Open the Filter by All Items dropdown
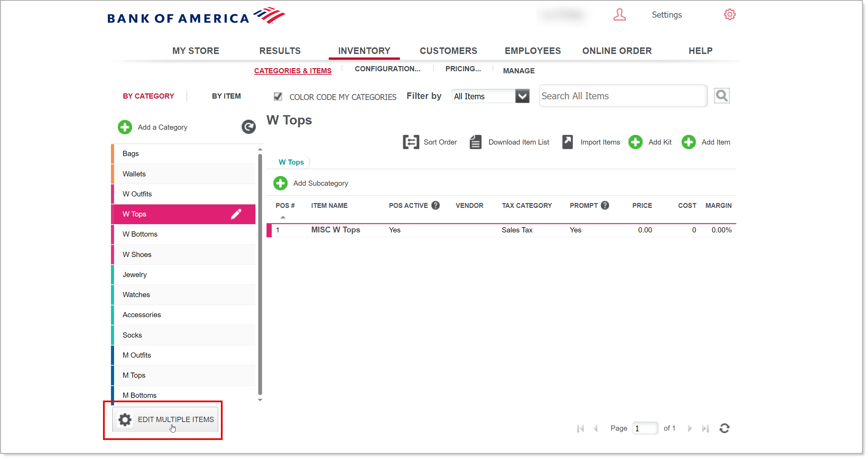The image size is (868, 459). (x=491, y=96)
